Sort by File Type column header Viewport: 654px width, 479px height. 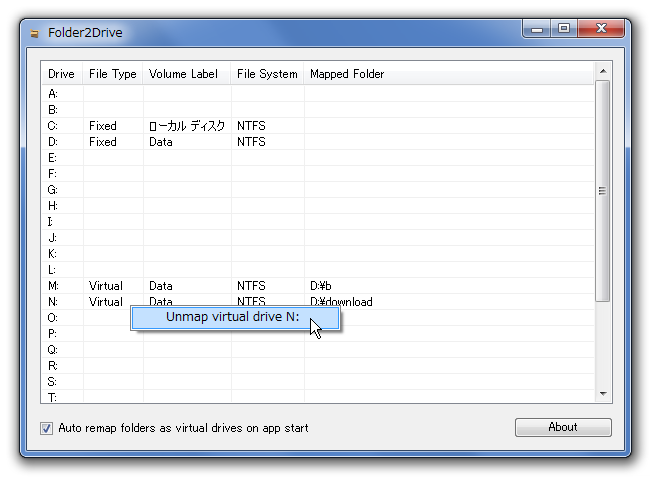point(113,74)
